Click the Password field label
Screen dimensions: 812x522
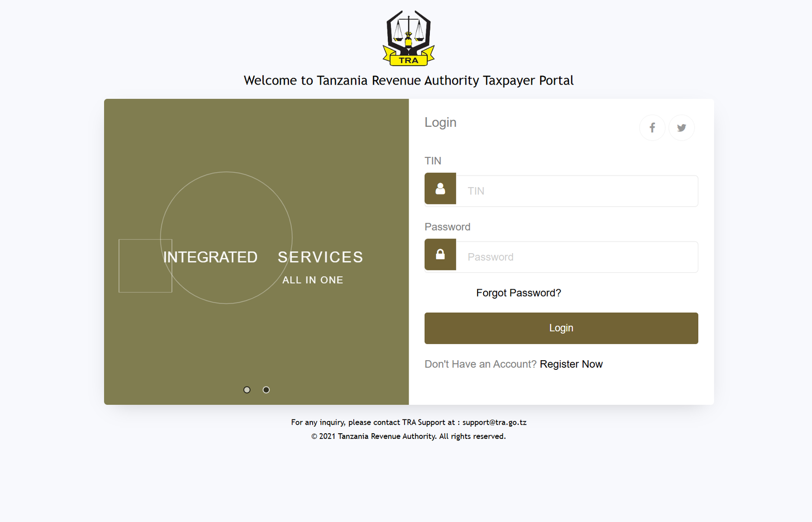click(x=447, y=227)
